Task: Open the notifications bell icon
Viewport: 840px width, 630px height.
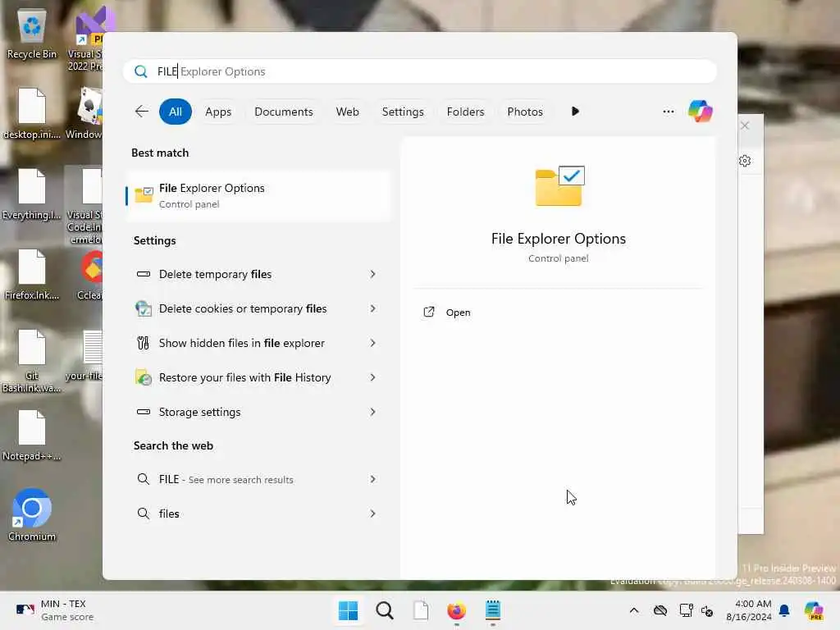Action: click(784, 610)
